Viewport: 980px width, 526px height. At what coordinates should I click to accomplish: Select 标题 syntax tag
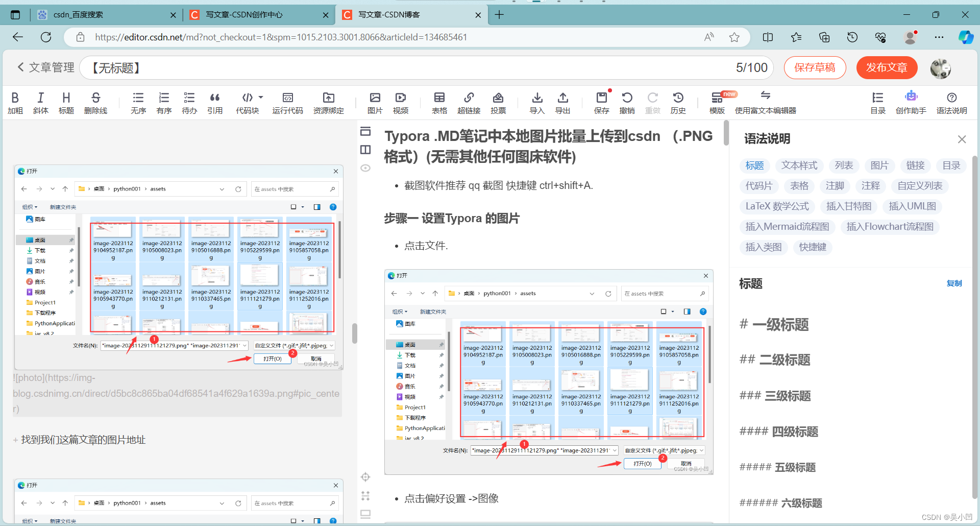754,165
